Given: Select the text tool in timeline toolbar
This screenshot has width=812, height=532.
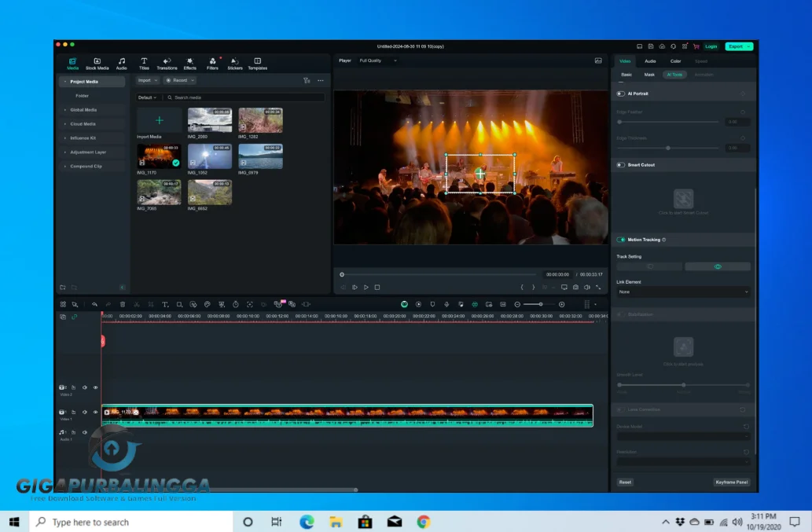Looking at the screenshot, I should pyautogui.click(x=165, y=304).
